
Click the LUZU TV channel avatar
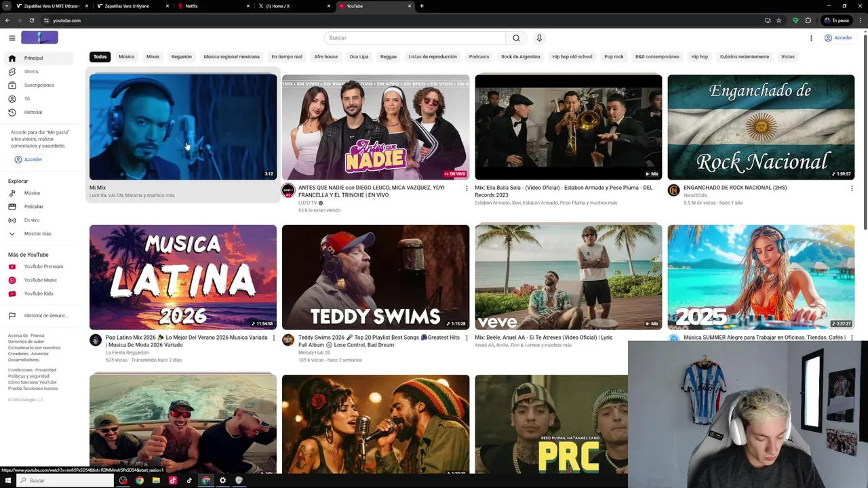pos(288,190)
